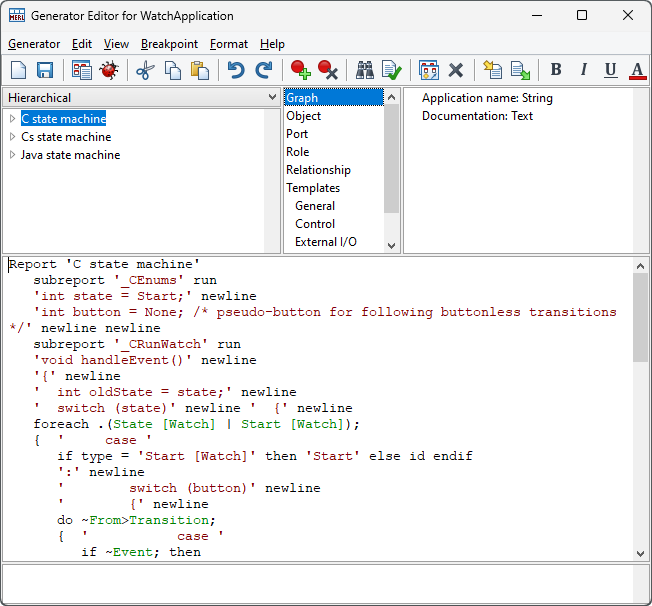The height and width of the screenshot is (606, 652).
Task: Click the '_CEnums' subreport text
Action: coord(149,280)
